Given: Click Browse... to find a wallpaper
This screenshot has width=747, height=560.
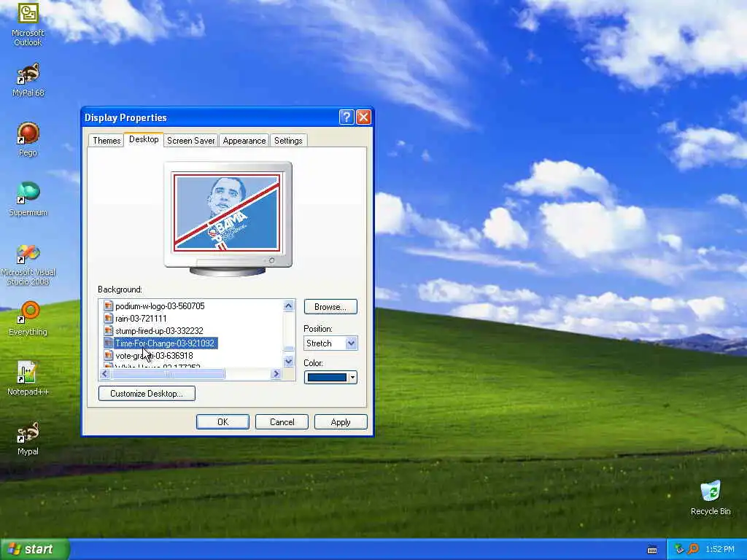Looking at the screenshot, I should 330,307.
